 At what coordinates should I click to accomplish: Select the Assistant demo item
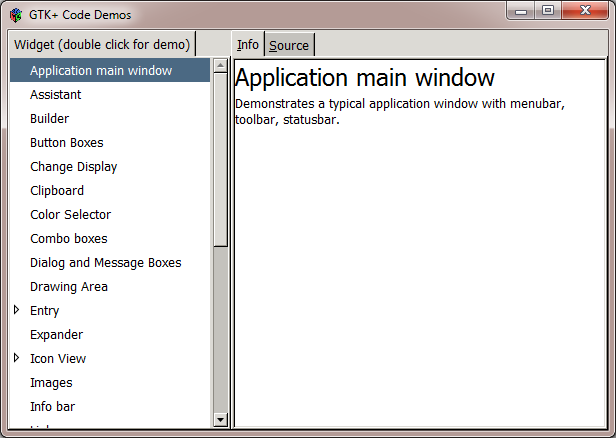click(56, 95)
